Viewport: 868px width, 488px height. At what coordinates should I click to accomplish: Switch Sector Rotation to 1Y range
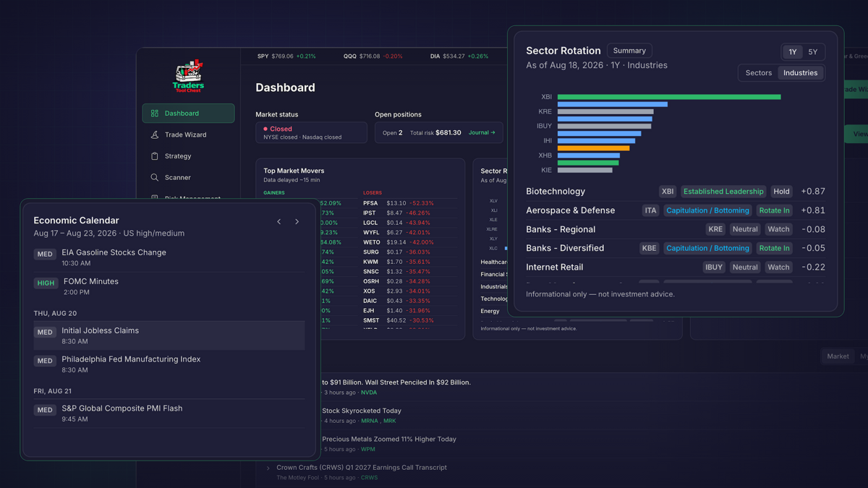click(793, 52)
